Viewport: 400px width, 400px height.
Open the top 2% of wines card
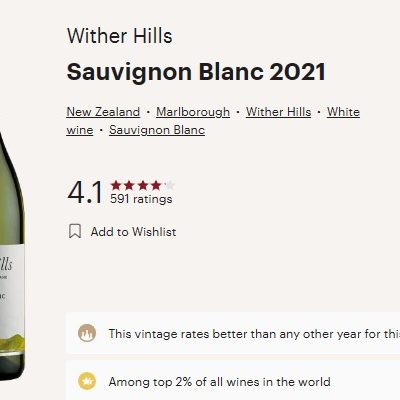(233, 380)
